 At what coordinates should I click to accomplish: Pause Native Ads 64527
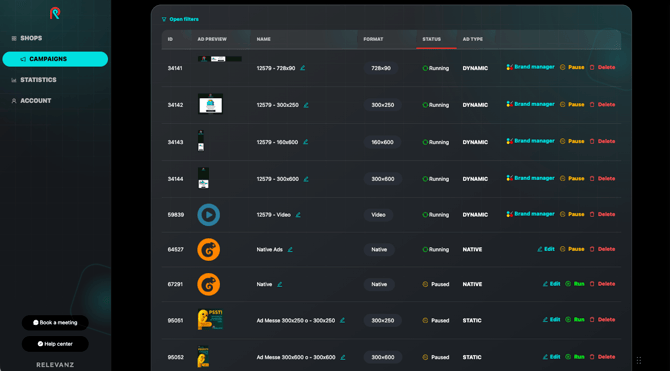[x=572, y=249]
